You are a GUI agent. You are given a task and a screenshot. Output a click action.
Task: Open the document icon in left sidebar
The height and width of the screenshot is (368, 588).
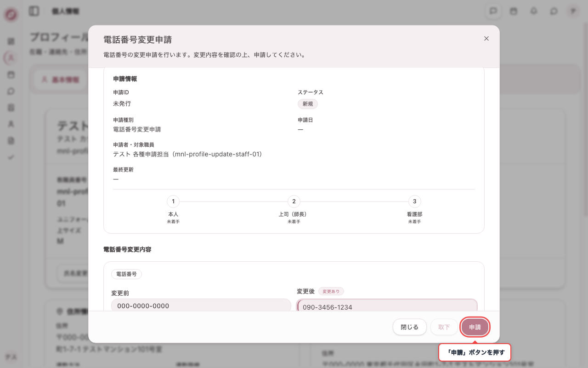(x=11, y=141)
